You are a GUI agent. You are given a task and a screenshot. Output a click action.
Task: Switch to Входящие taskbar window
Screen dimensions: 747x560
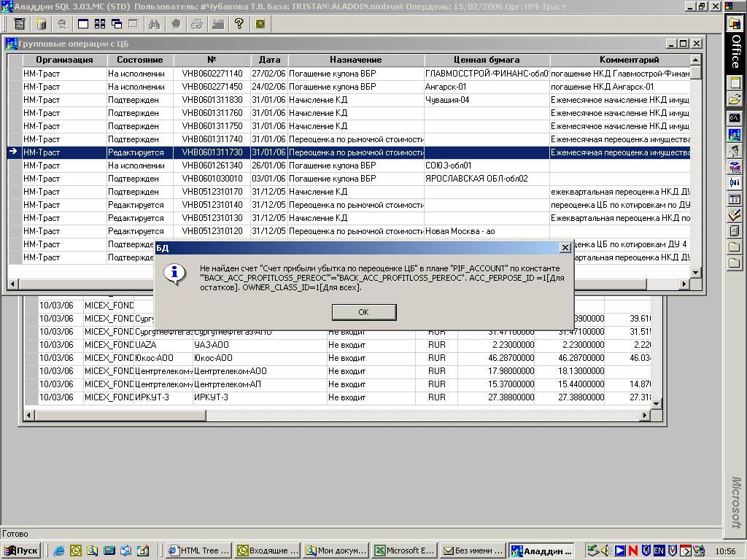click(268, 551)
